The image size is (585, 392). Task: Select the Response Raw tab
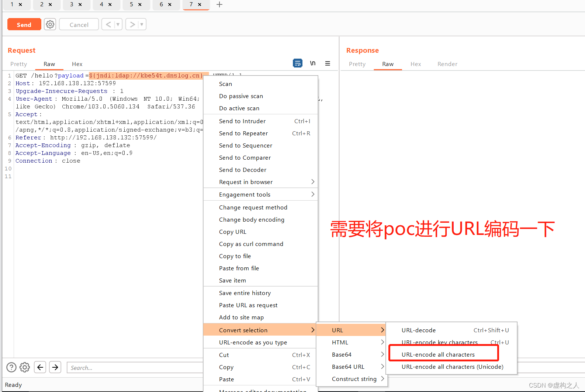pos(388,64)
